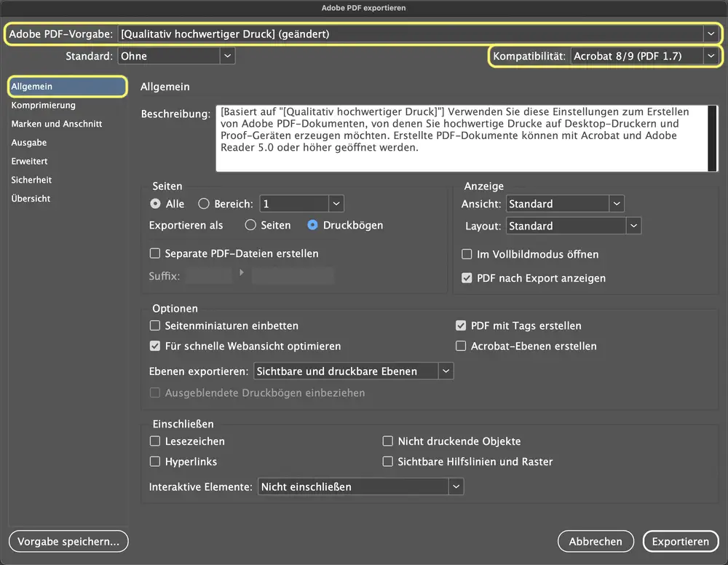
Task: Select the Allgemein section in sidebar
Action: click(x=67, y=87)
